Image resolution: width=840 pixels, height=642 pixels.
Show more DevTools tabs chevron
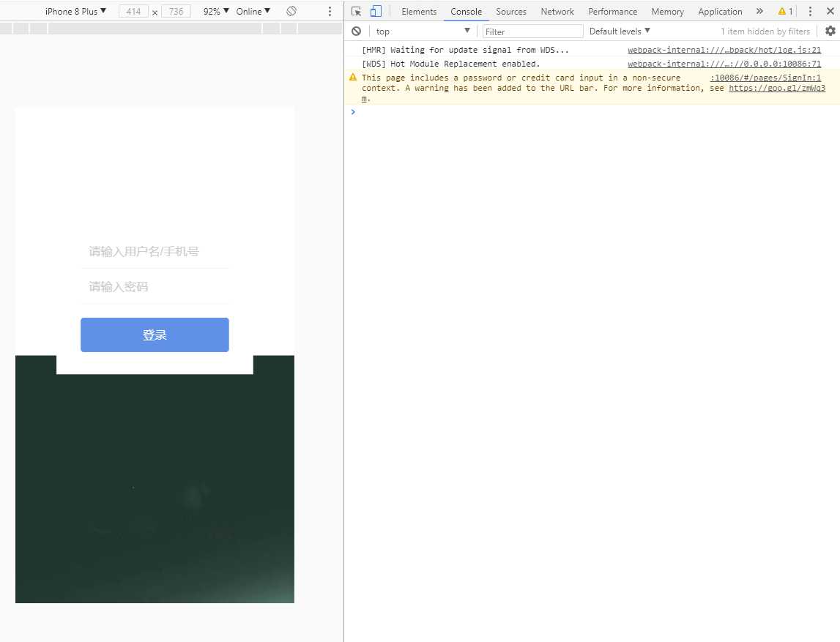[759, 11]
